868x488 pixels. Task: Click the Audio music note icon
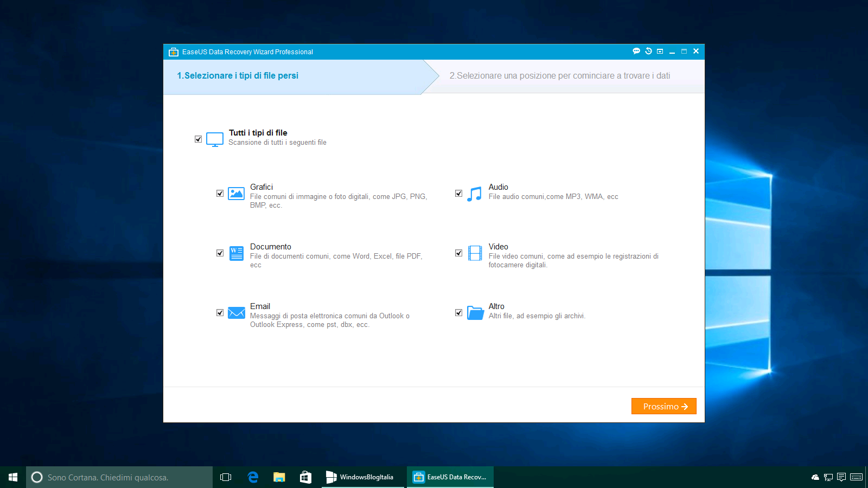coord(475,194)
